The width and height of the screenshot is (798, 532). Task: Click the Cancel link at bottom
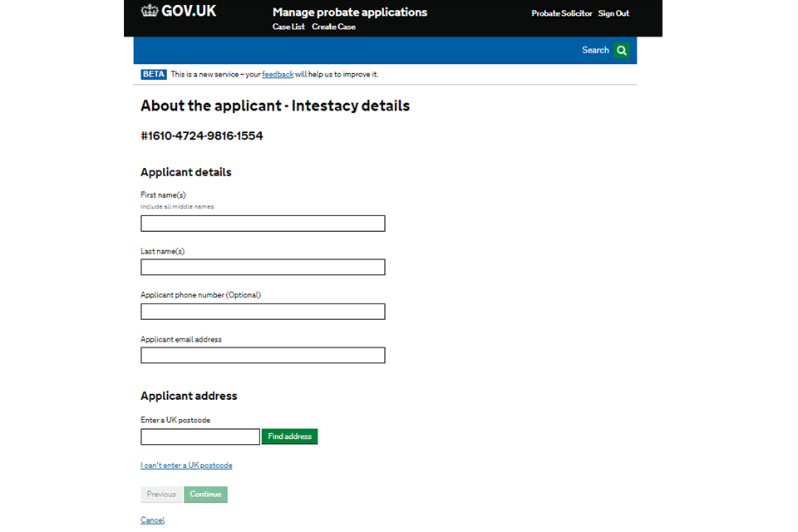[152, 520]
